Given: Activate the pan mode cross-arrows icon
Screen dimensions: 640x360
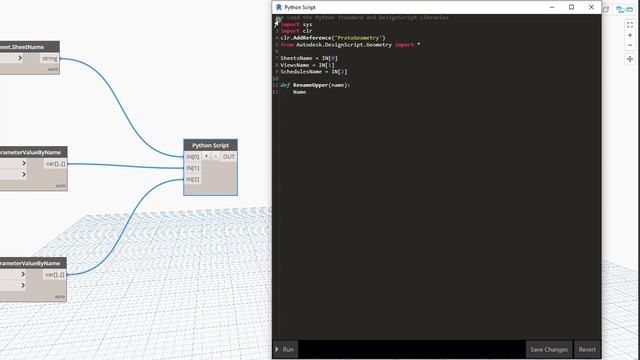Looking at the screenshot, I should [630, 59].
